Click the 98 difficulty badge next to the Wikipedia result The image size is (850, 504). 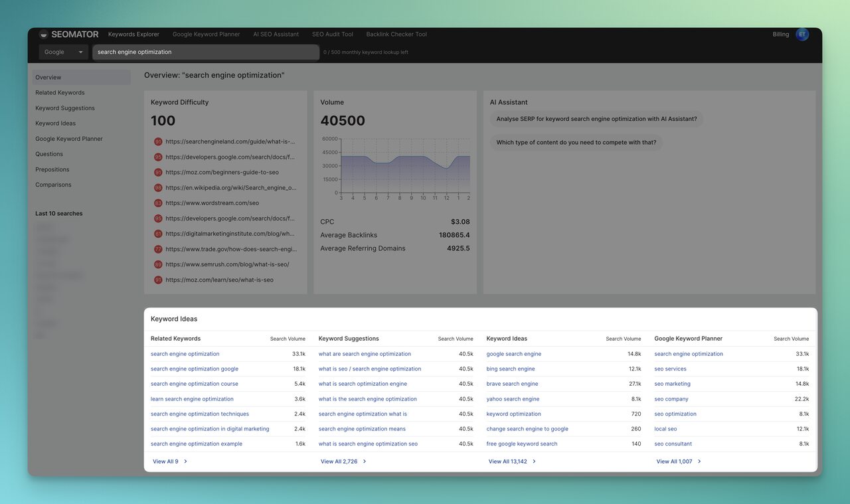pyautogui.click(x=157, y=187)
